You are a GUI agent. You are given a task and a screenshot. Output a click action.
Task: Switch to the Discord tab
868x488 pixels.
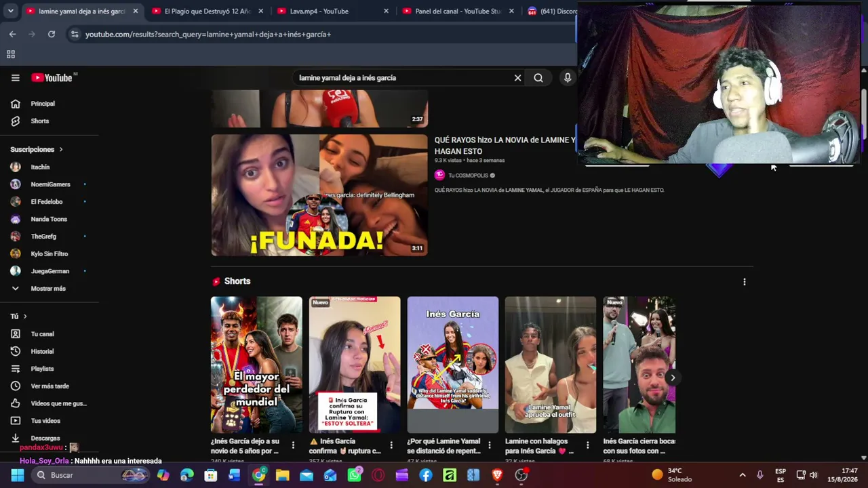tap(551, 11)
